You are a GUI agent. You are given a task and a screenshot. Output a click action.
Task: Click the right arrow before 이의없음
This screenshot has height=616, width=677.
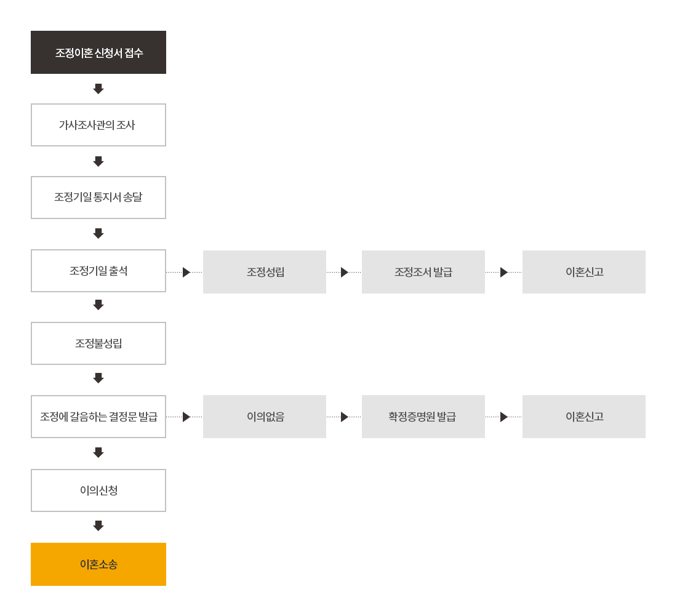click(186, 417)
